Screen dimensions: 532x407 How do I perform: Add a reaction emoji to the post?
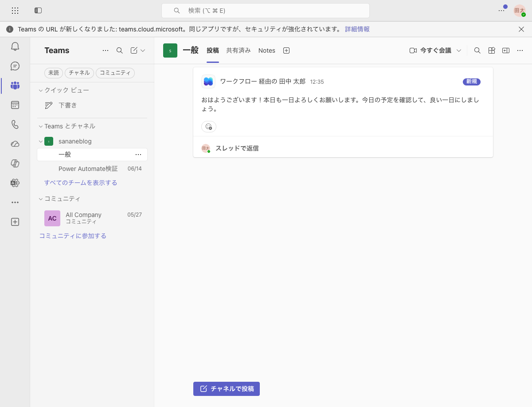pyautogui.click(x=209, y=127)
